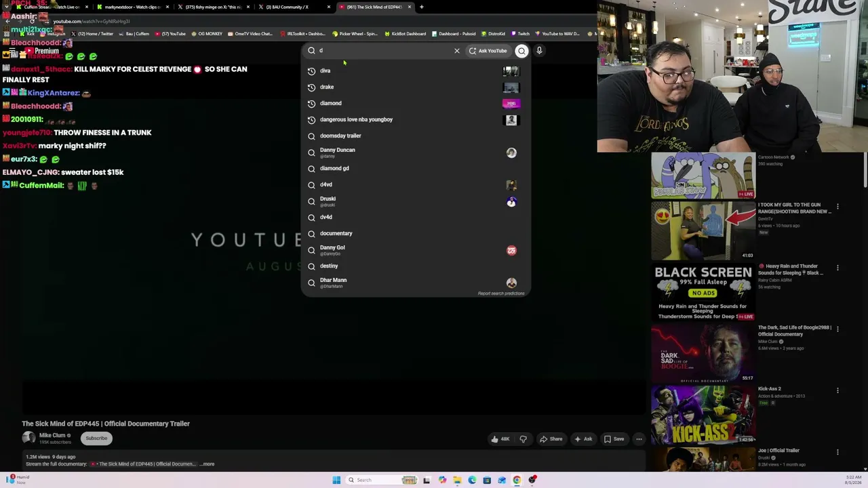868x488 pixels.
Task: Open Microsoft Edge from the taskbar
Action: [x=472, y=480]
